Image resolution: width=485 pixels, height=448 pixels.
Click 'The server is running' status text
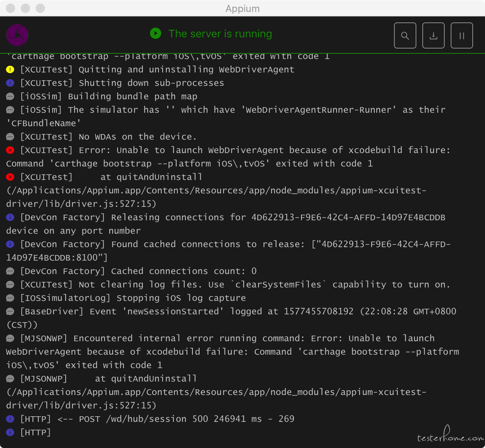[x=220, y=34]
